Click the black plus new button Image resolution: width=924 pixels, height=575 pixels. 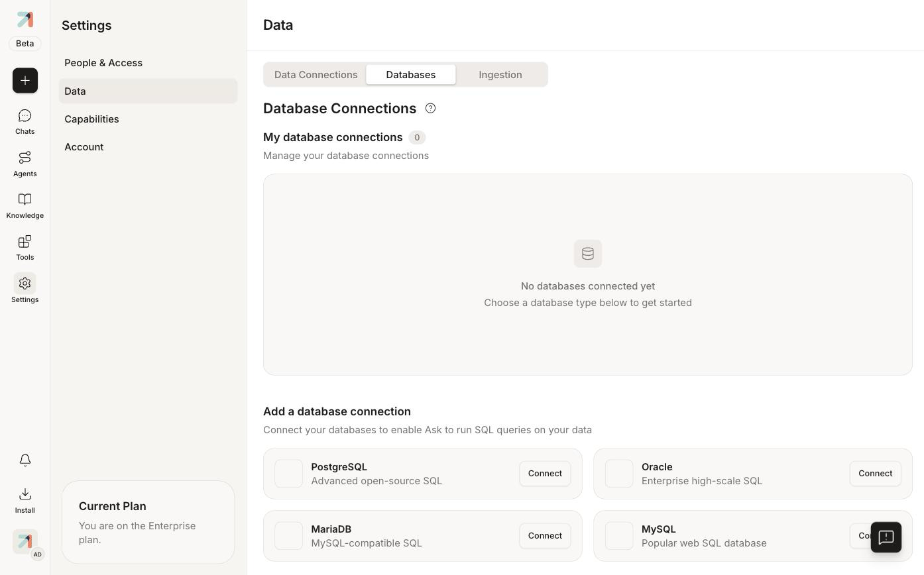[x=25, y=80]
